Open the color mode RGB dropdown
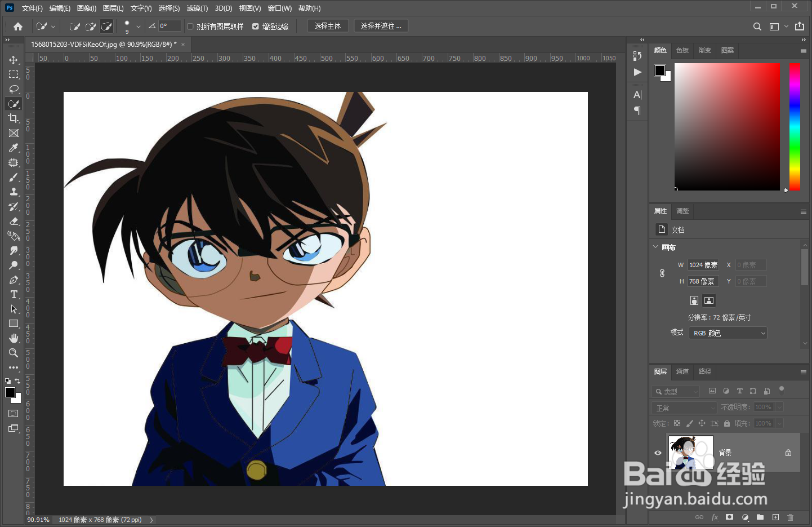 tap(728, 333)
